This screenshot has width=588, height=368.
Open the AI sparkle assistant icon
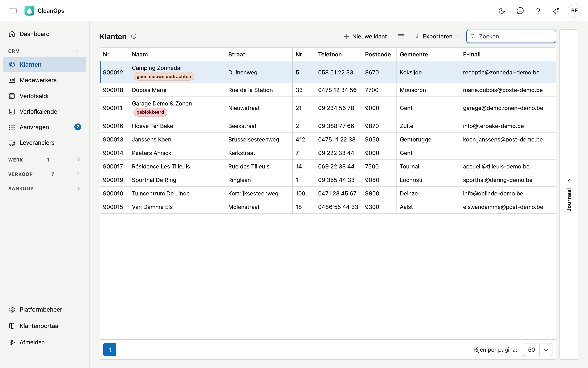pyautogui.click(x=556, y=10)
